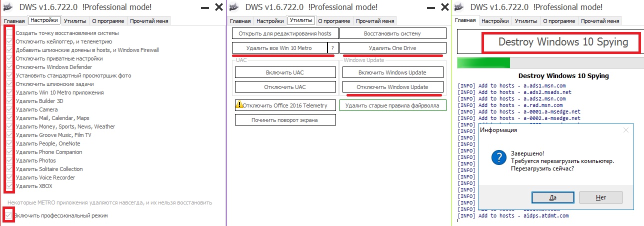Click the Открыть для редактирования hosts button
The image size is (644, 226).
tap(285, 33)
